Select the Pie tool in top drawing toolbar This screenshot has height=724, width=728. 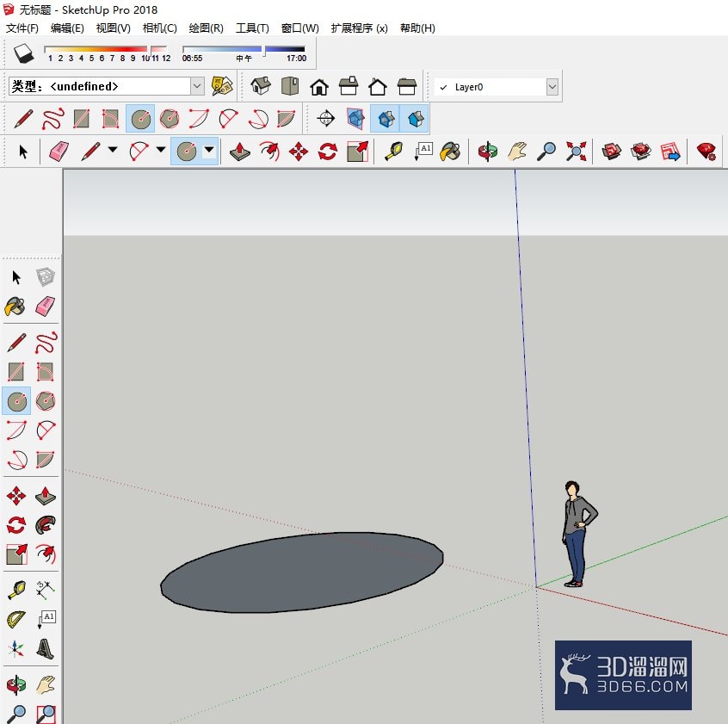tap(286, 119)
